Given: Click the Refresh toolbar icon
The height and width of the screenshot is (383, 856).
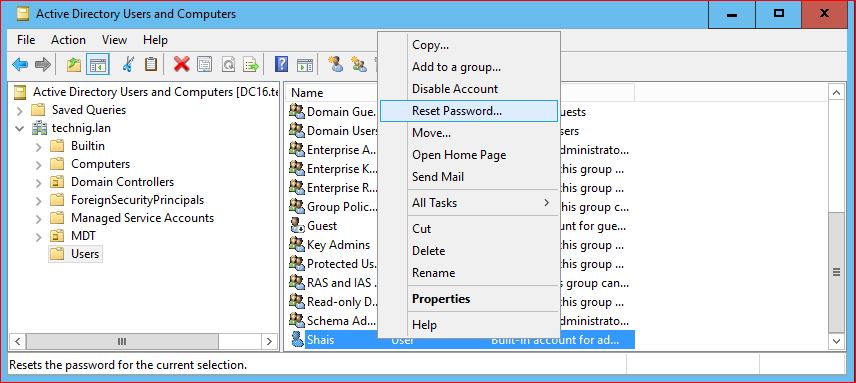Looking at the screenshot, I should point(228,64).
